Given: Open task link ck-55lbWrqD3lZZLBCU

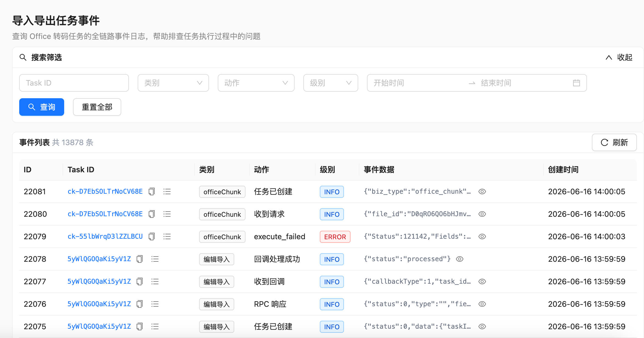Looking at the screenshot, I should pos(105,236).
